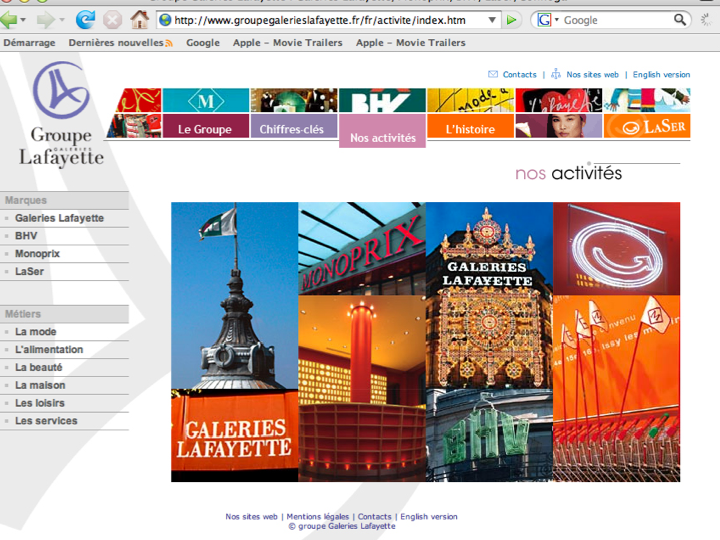Click the footer English version link

tap(429, 517)
